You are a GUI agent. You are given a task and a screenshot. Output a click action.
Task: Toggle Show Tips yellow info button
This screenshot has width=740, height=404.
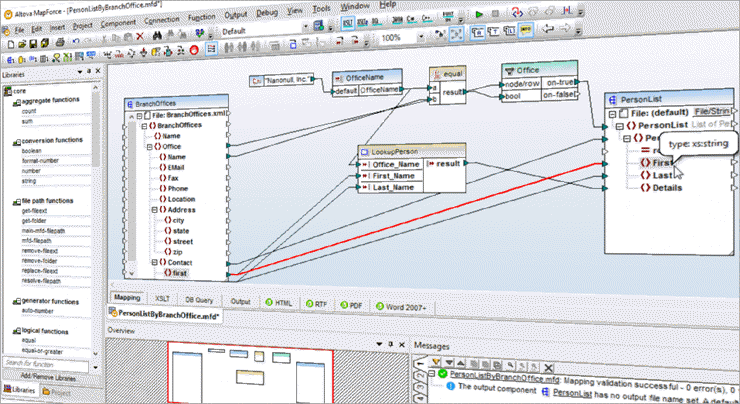point(525,30)
